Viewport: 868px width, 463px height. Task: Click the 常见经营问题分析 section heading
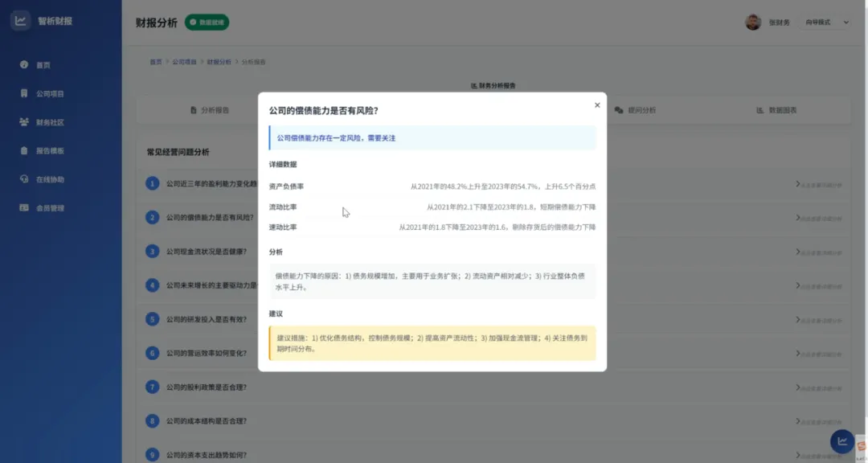[178, 152]
